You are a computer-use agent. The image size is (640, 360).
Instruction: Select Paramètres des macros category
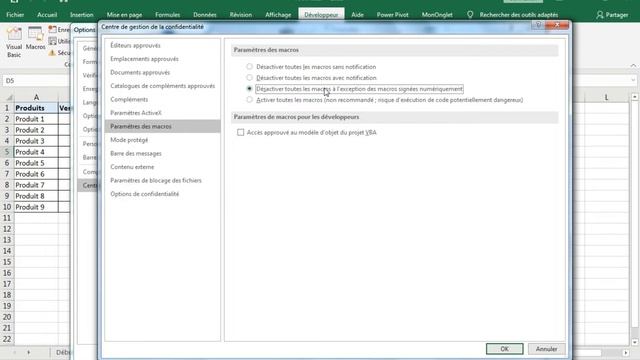click(x=162, y=126)
